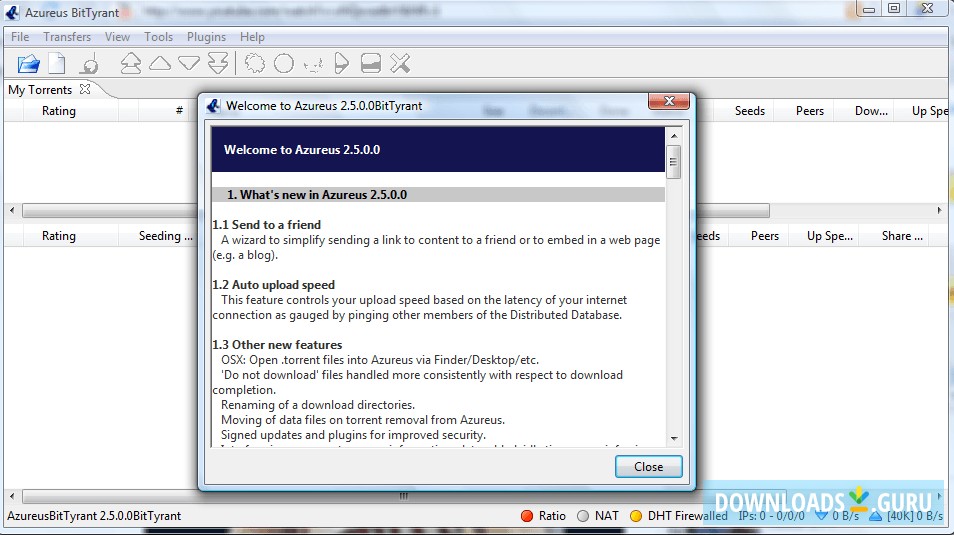
Task: Click the circle toolbar icon
Action: tap(284, 63)
